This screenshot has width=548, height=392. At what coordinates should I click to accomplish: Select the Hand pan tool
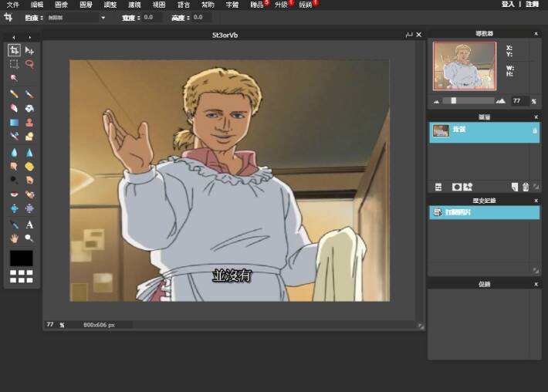(x=14, y=238)
